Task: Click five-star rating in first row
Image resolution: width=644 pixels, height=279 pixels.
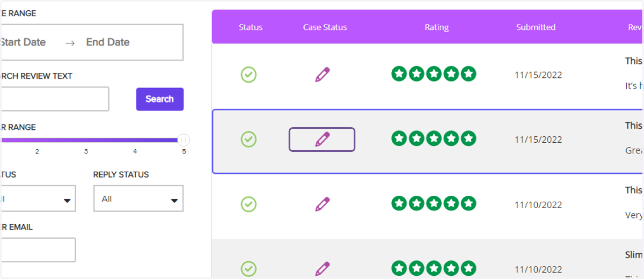Action: pyautogui.click(x=434, y=74)
